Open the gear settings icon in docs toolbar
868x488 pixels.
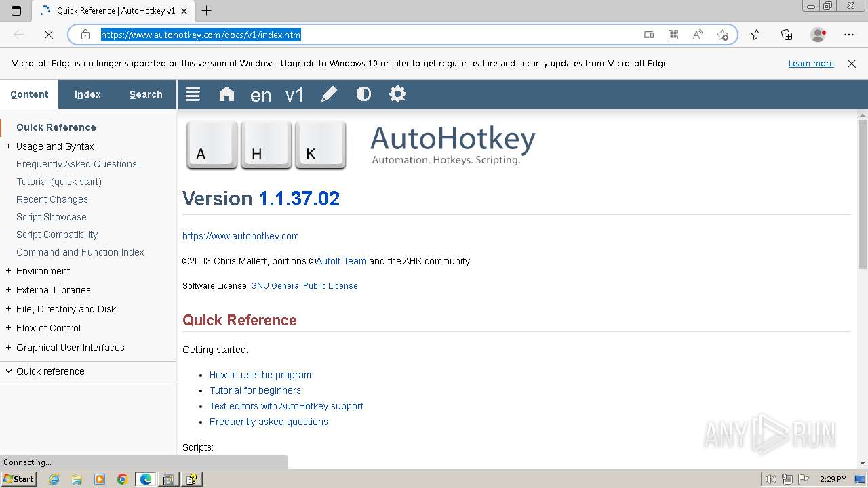click(397, 94)
